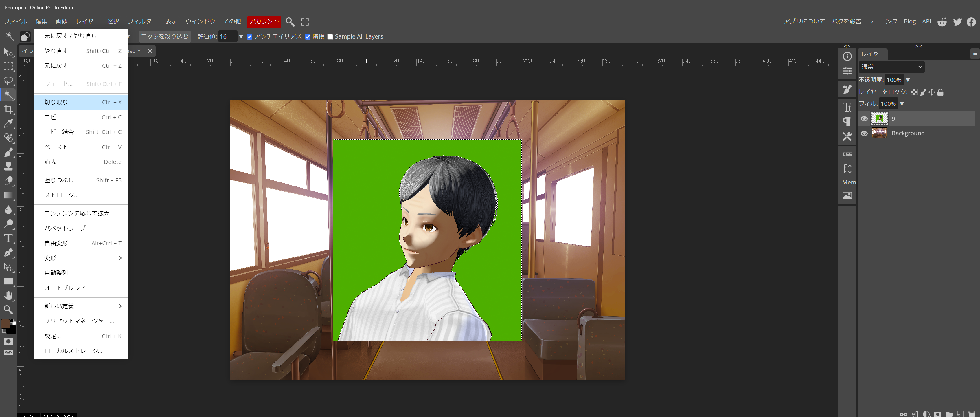Click the アカウント button
The width and height of the screenshot is (980, 417).
264,21
